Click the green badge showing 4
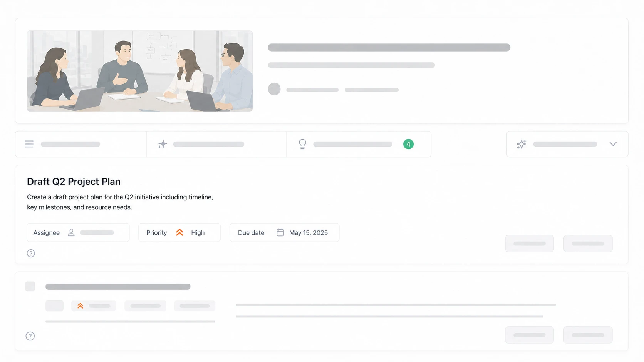The width and height of the screenshot is (644, 362). 408,144
